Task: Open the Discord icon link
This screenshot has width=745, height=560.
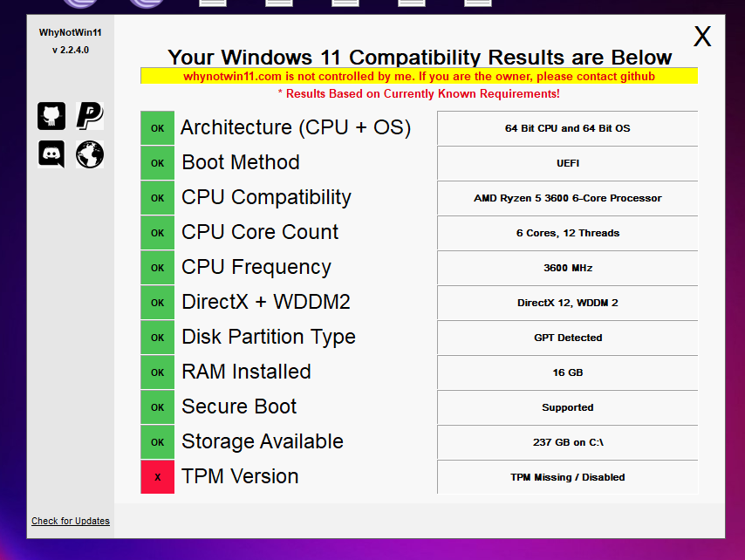Action: [x=51, y=154]
